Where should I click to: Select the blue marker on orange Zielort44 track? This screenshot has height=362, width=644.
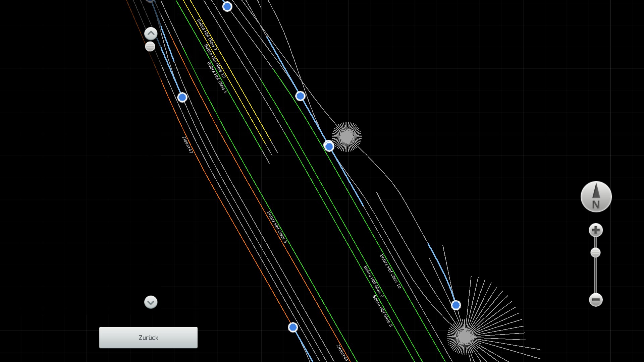click(293, 327)
